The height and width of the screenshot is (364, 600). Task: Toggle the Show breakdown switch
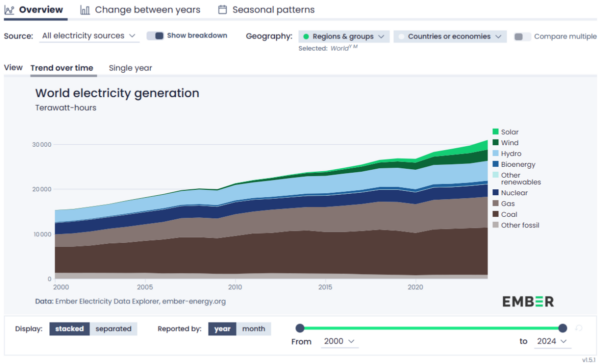pyautogui.click(x=155, y=36)
